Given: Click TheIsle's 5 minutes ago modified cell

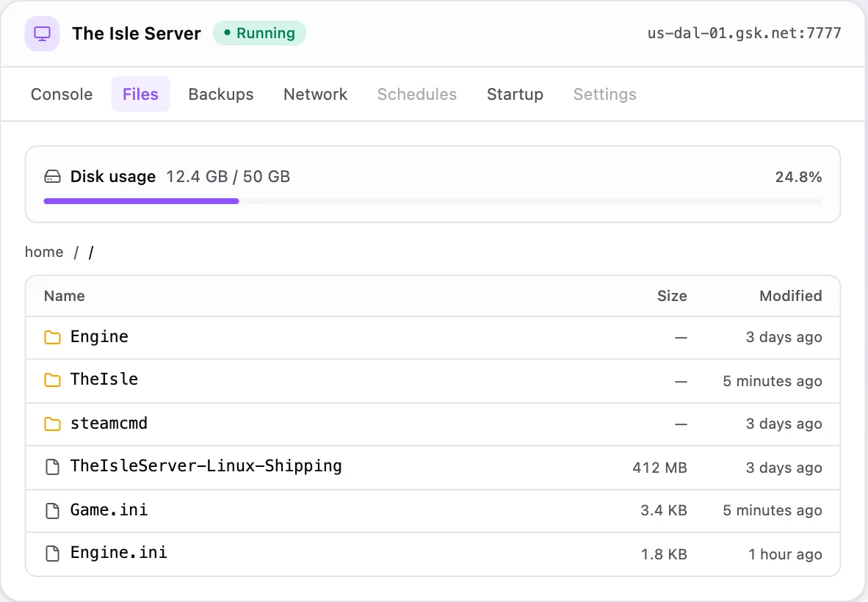Looking at the screenshot, I should (x=773, y=381).
